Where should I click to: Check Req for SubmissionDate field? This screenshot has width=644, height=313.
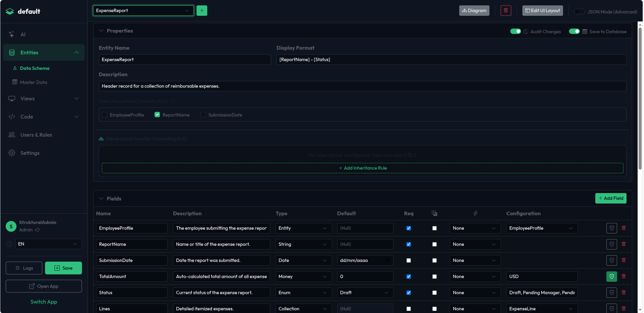click(x=409, y=260)
